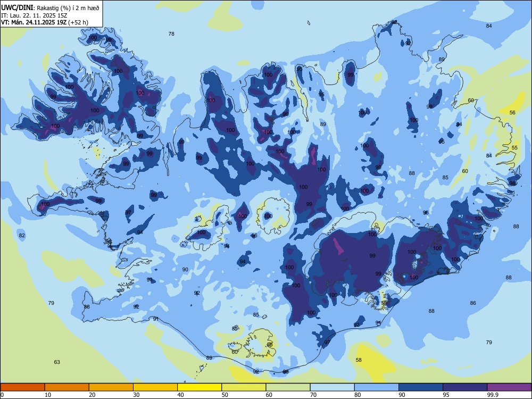Click the 'UWC/DINI: Rakastig (%) í 2 m hæð' title

50,7
